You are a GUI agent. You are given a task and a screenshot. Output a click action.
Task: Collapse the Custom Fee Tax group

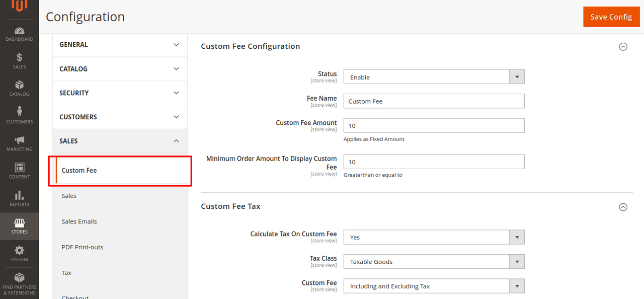point(623,207)
